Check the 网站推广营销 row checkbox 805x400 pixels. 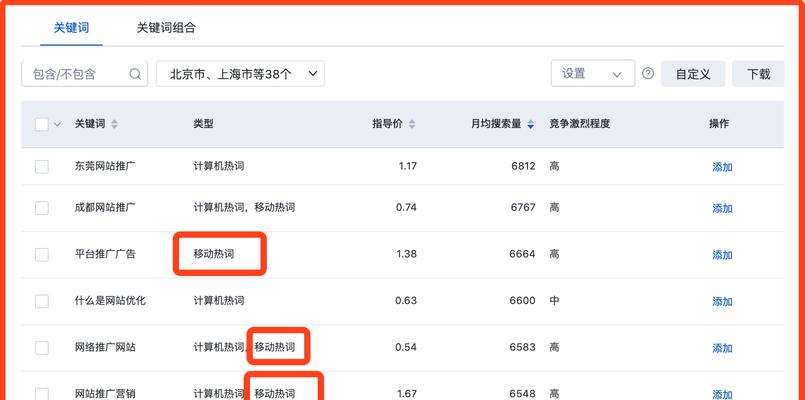point(42,394)
